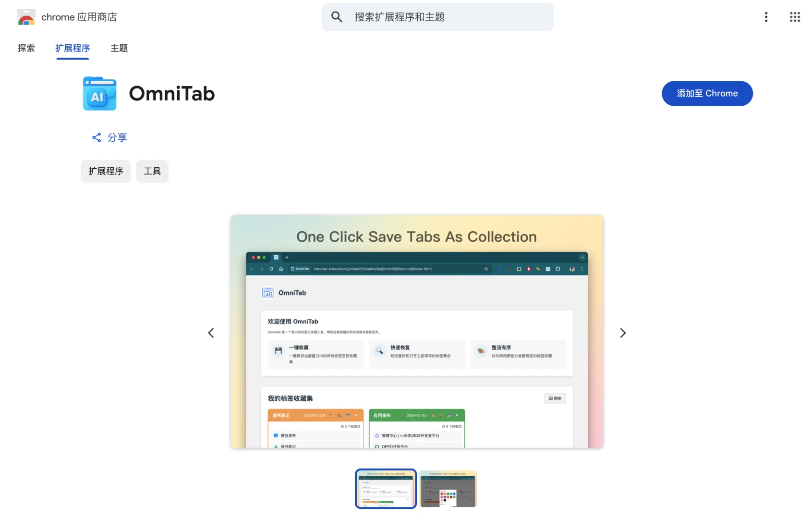The image size is (812, 519).
Task: Open the Google apps grid launcher
Action: click(x=795, y=17)
